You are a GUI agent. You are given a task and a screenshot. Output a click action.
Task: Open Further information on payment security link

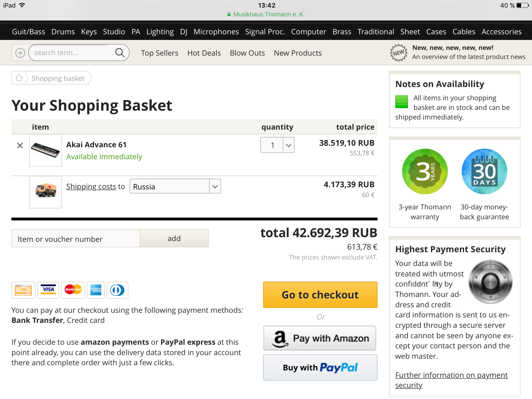coord(451,380)
